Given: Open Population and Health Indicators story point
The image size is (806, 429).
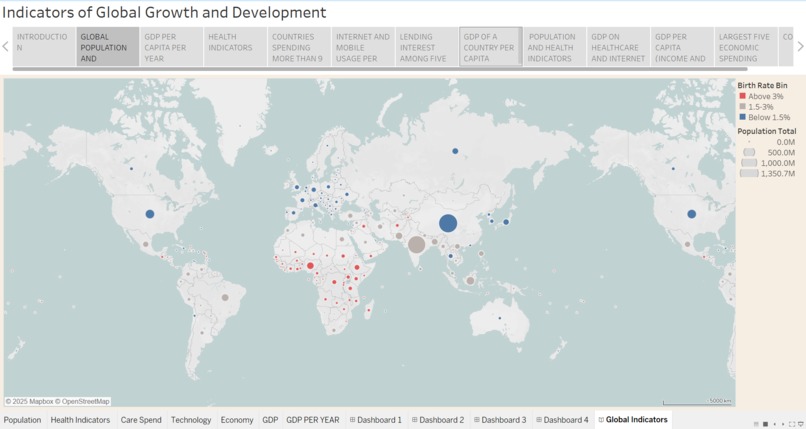Looking at the screenshot, I should coord(554,47).
